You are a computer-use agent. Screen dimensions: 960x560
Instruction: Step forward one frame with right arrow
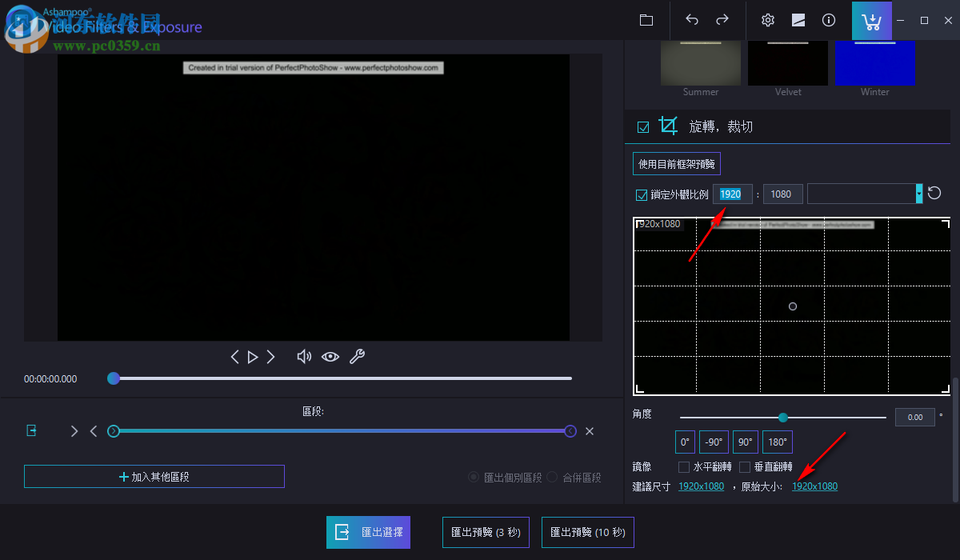tap(271, 356)
